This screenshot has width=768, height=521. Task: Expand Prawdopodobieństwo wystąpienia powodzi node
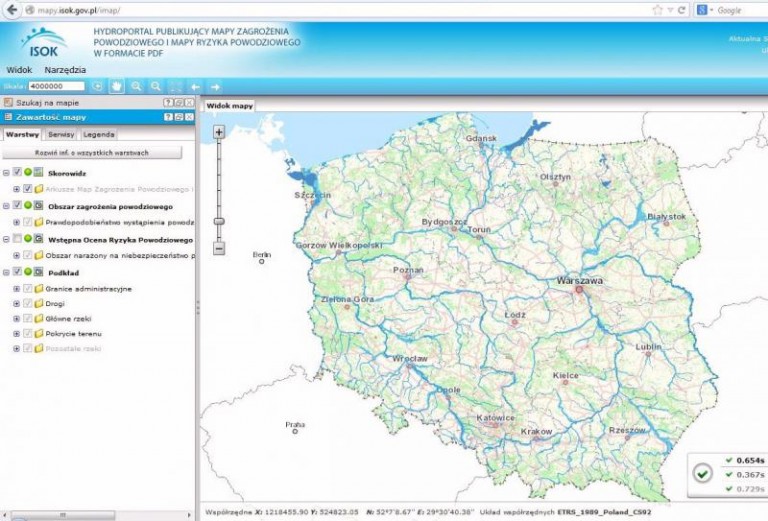[17, 222]
